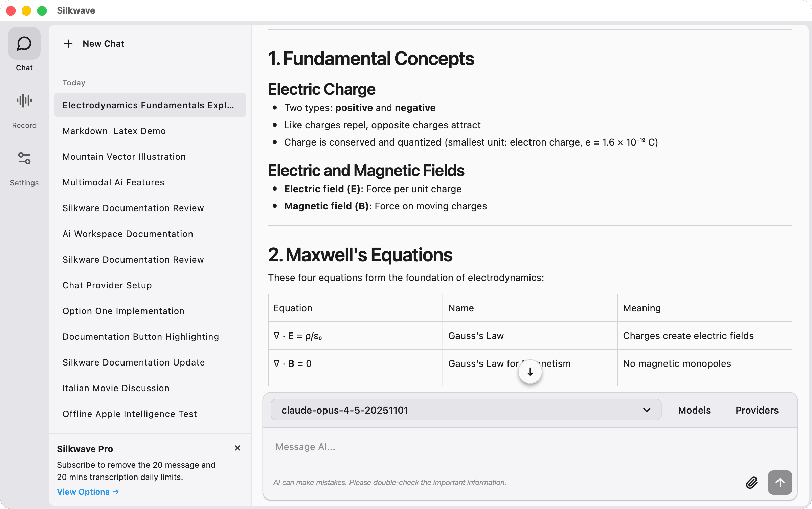Open the Providers tab
812x509 pixels.
(757, 410)
